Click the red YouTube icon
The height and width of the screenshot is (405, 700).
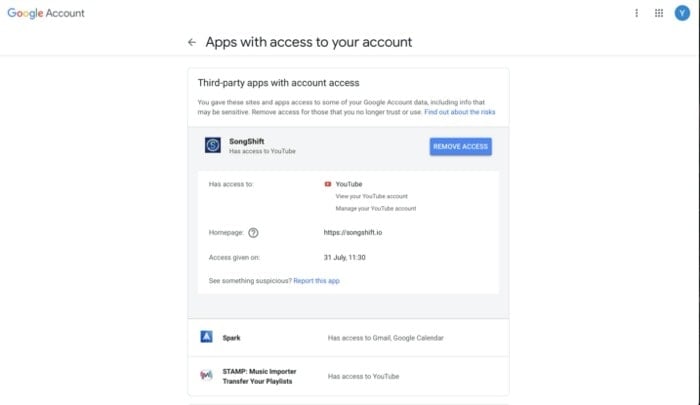(328, 184)
